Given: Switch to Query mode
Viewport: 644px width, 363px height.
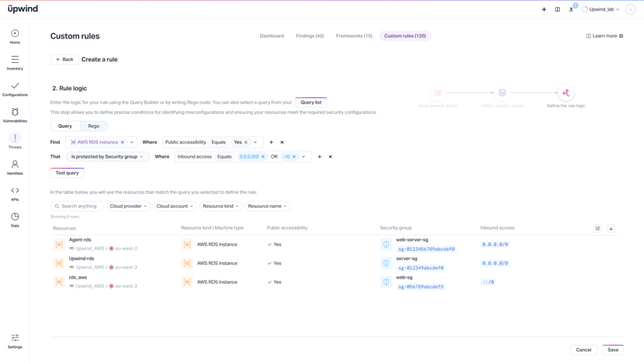Looking at the screenshot, I should [x=65, y=126].
